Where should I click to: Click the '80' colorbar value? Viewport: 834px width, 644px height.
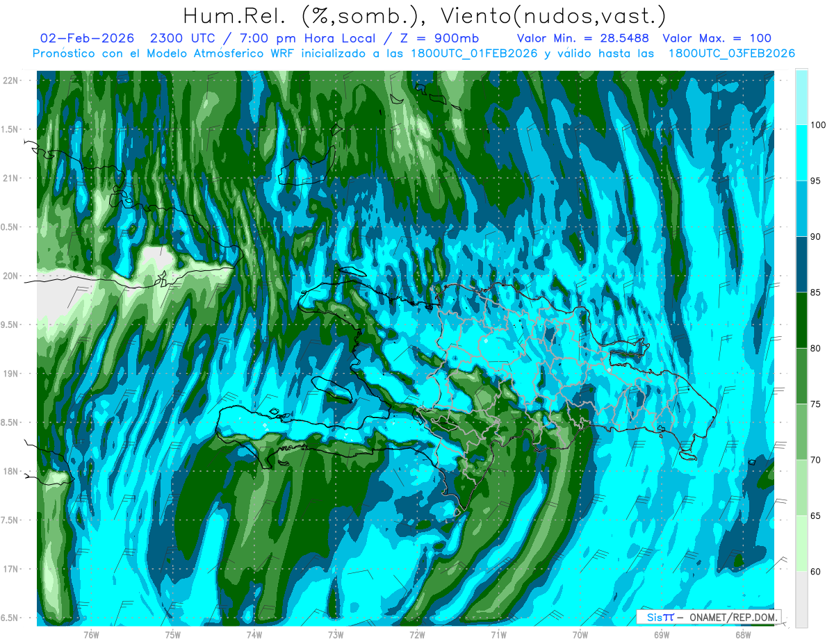coord(815,348)
